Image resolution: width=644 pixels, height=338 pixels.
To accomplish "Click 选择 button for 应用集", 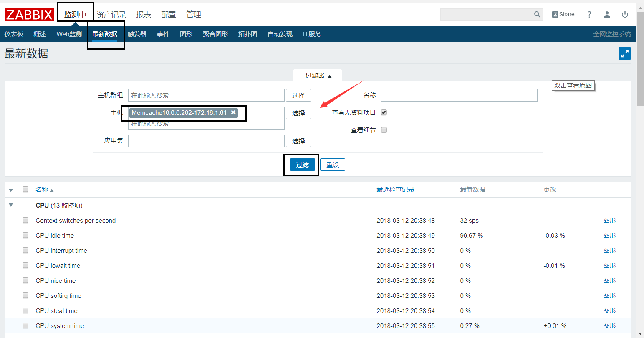I will click(298, 141).
